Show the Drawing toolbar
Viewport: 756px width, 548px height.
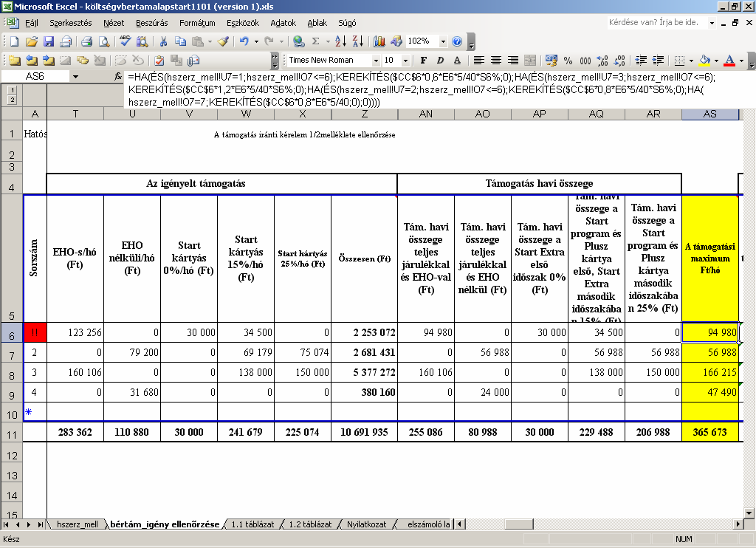[x=396, y=41]
